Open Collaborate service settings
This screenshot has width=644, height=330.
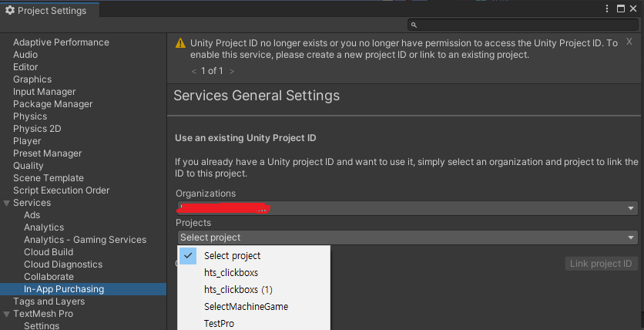[49, 277]
